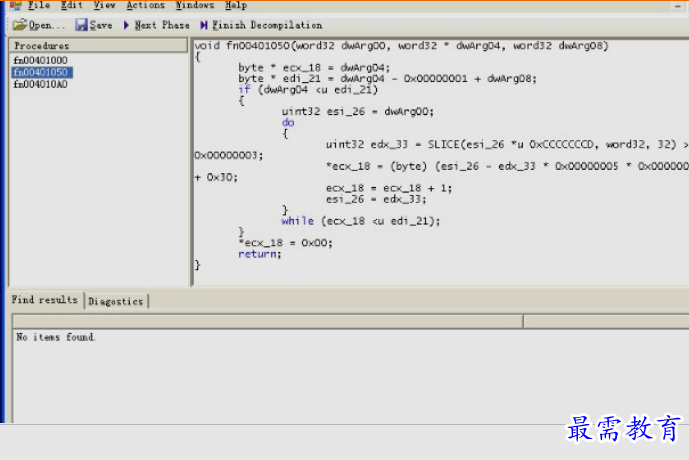Click the Open folder icon
This screenshot has height=460, width=689.
click(19, 25)
